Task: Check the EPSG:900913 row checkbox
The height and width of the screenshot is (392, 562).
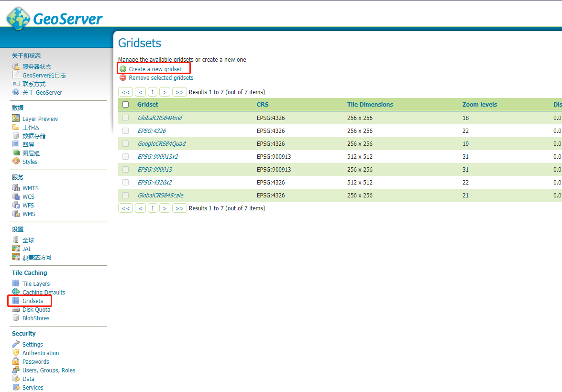Action: 125,170
